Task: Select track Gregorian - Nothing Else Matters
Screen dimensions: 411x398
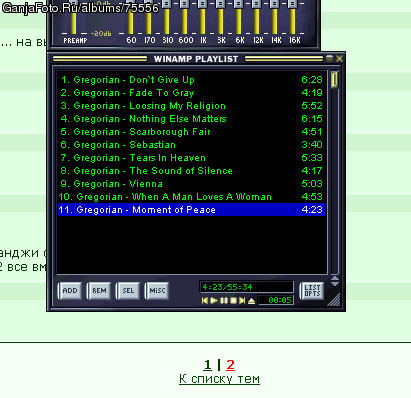Action: point(192,119)
